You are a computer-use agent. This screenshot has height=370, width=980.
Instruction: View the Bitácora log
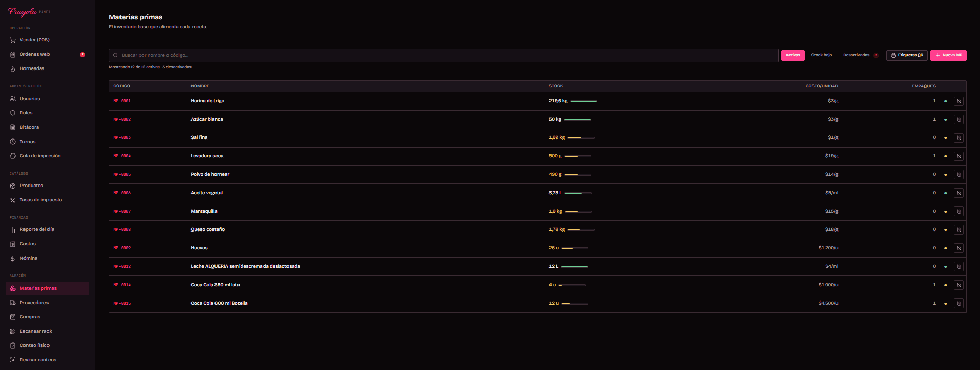(x=47, y=127)
